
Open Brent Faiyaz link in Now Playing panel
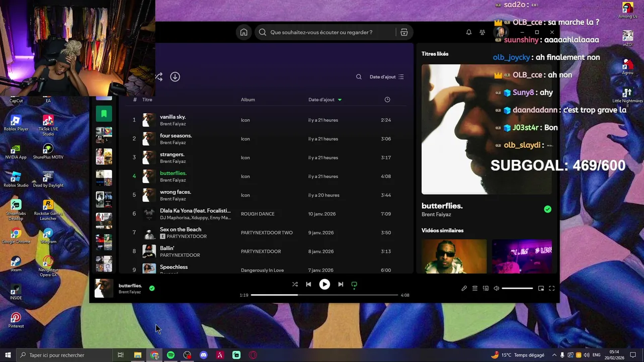[436, 215]
